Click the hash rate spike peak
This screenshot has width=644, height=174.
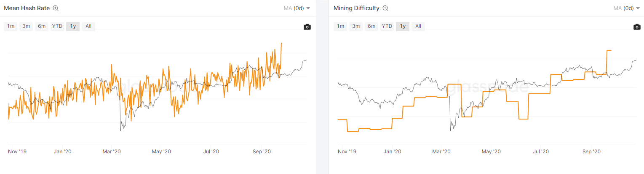click(x=281, y=43)
